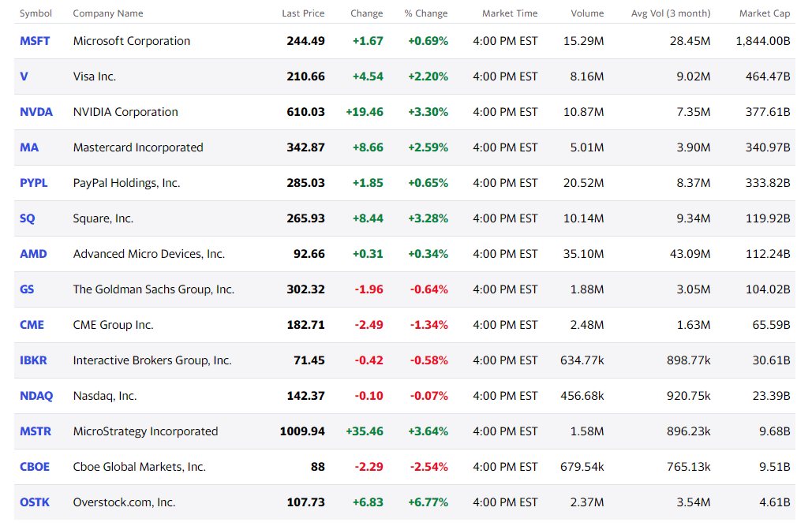Open the CME ticker symbol link
The width and height of the screenshot is (812, 526).
(32, 325)
